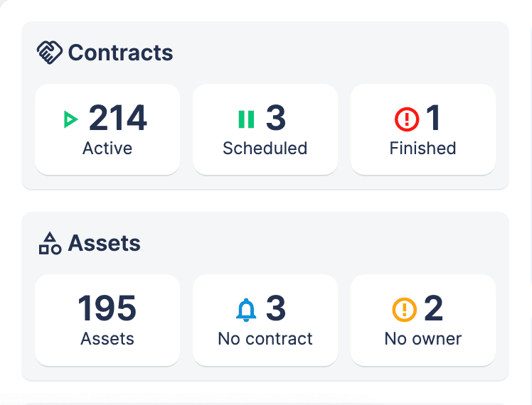The width and height of the screenshot is (532, 405).
Task: Open the Active contracts card
Action: pyautogui.click(x=107, y=129)
